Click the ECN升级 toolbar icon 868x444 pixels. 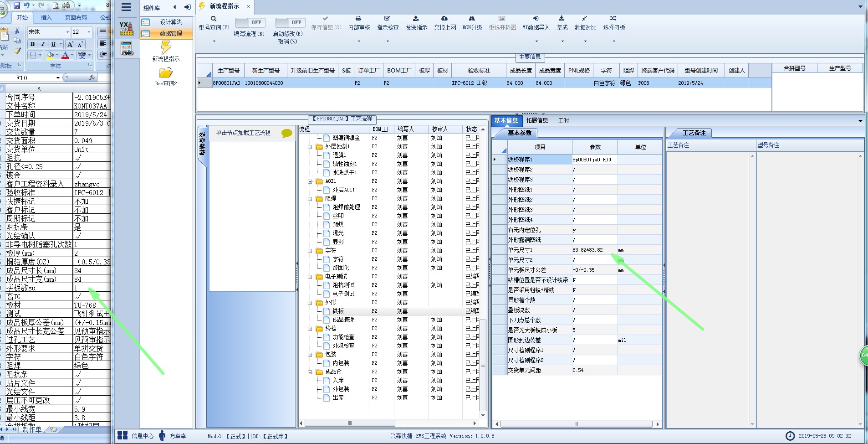point(472,19)
